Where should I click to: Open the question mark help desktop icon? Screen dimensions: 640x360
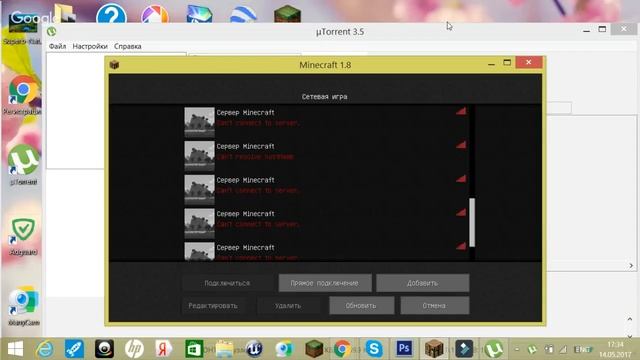111,13
